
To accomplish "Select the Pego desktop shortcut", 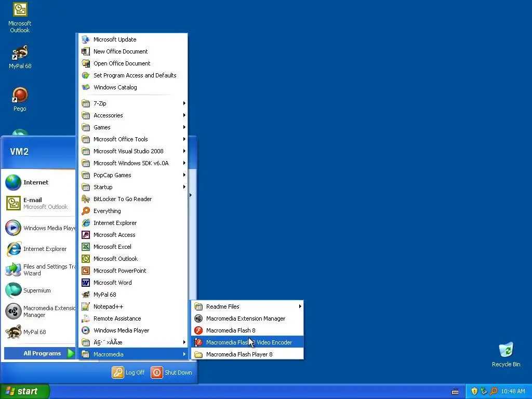I will 20,99.
